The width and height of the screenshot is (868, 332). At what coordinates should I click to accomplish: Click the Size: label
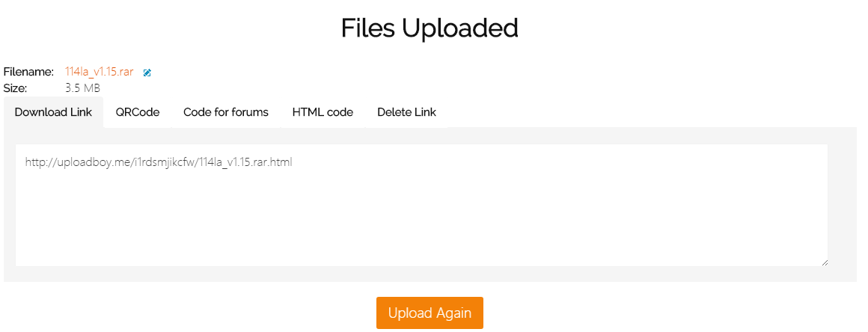click(15, 88)
